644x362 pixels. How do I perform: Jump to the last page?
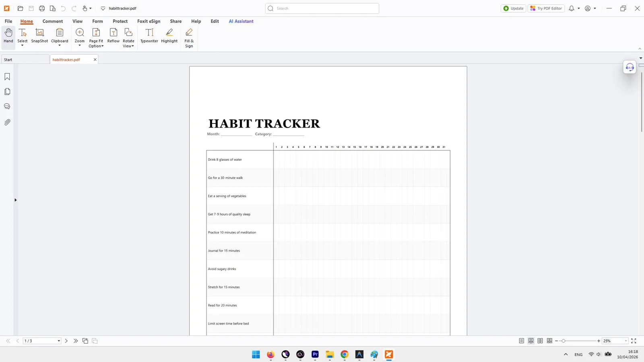tap(76, 341)
